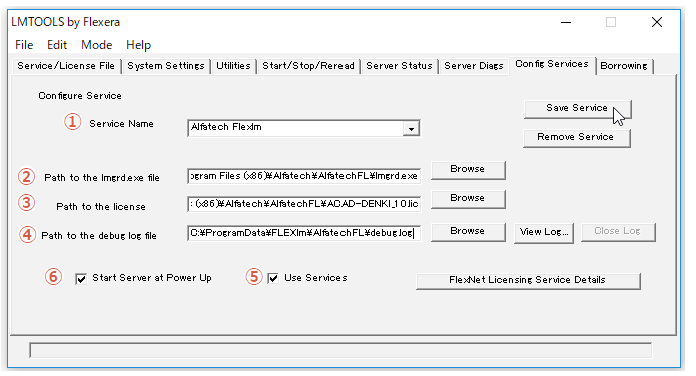
Task: Open FlexNet Licensing Service Details
Action: point(528,281)
